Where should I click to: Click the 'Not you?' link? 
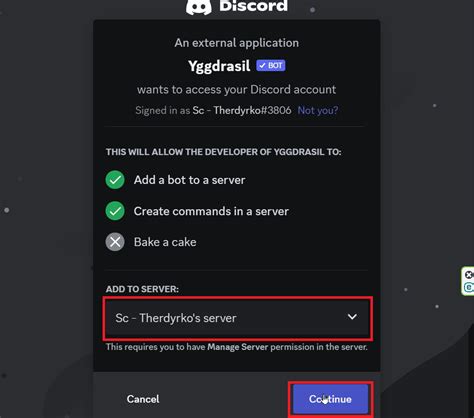(318, 110)
